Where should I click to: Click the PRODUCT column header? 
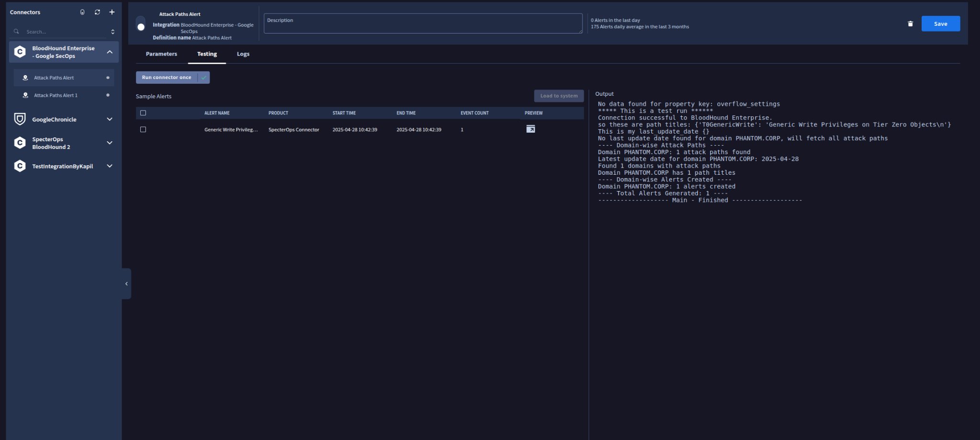pyautogui.click(x=278, y=113)
